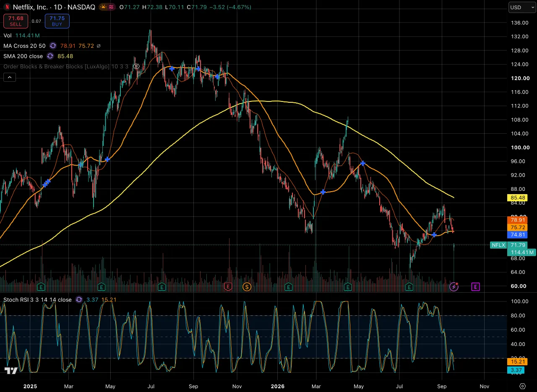The width and height of the screenshot is (537, 392).
Task: Click the 136.00 price scale label
Action: [x=520, y=23]
